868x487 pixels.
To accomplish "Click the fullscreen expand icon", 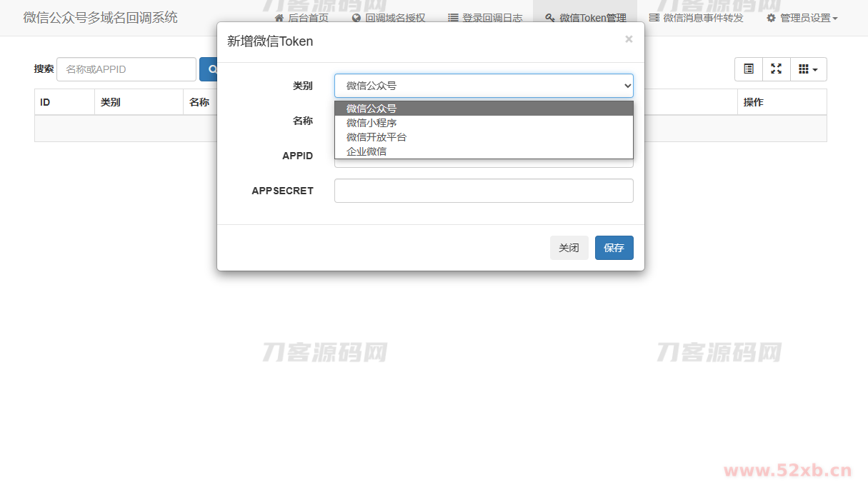I will (777, 69).
